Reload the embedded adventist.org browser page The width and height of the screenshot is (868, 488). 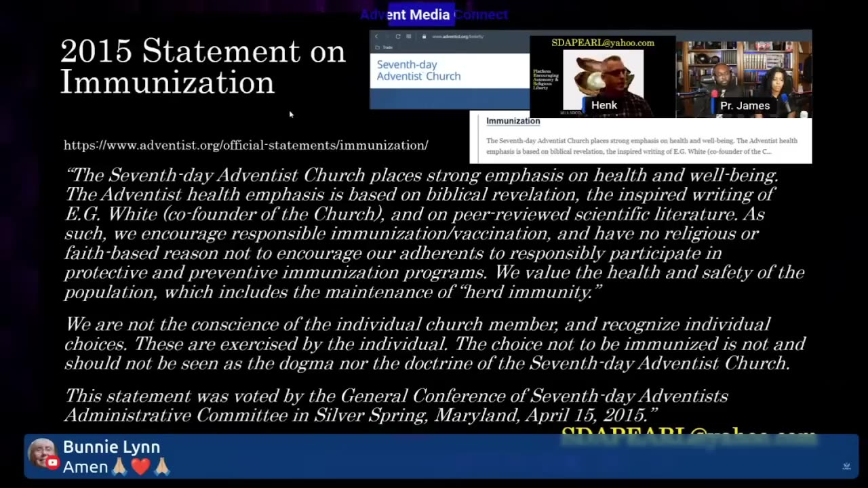pyautogui.click(x=398, y=36)
